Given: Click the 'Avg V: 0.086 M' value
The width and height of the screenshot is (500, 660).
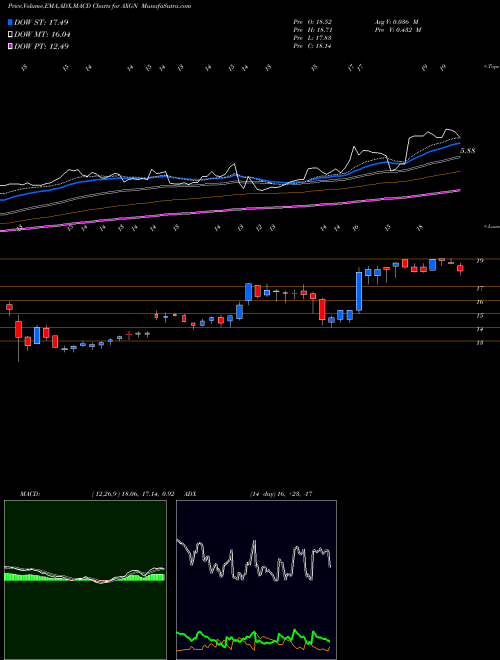Looking at the screenshot, I should (397, 22).
